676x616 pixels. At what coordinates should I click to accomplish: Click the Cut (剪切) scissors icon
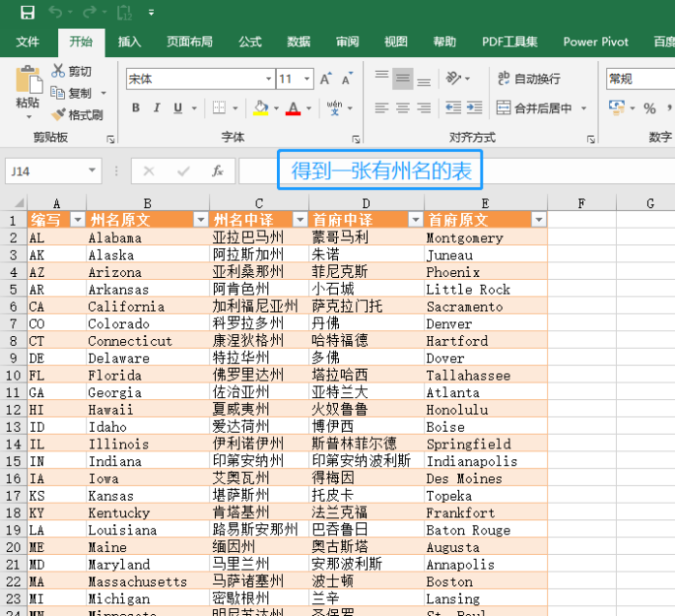pos(58,72)
